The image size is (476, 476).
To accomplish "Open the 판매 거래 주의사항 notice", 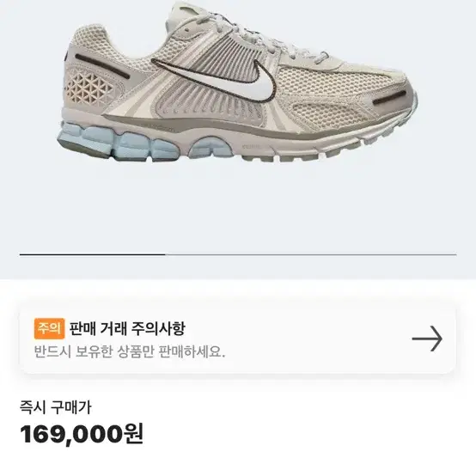I will point(237,339).
